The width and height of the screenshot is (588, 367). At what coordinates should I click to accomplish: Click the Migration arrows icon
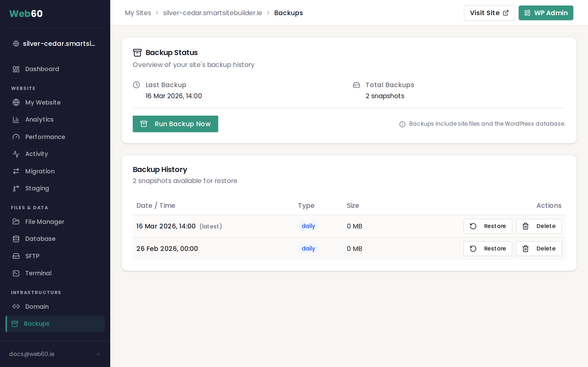click(x=16, y=171)
